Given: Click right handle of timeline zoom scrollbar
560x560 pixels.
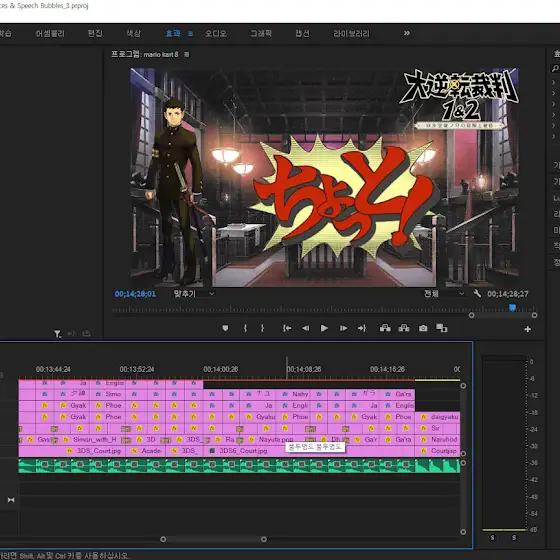Looking at the screenshot, I should pyautogui.click(x=264, y=539).
